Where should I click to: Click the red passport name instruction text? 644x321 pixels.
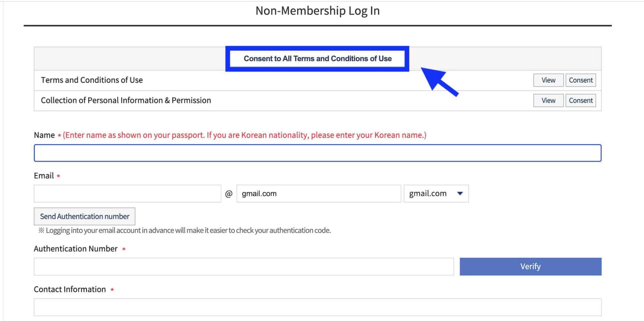244,135
